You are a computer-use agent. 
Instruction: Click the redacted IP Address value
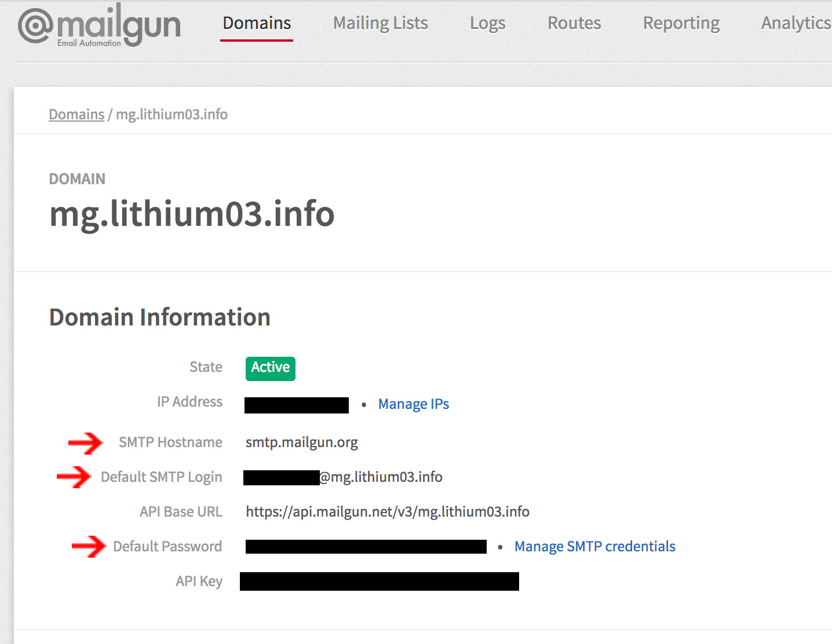point(296,405)
